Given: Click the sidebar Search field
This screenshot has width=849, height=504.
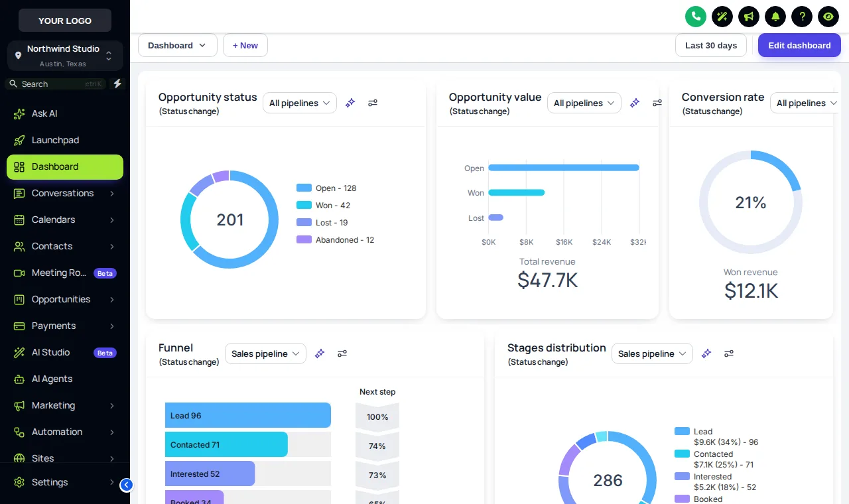Looking at the screenshot, I should pos(56,84).
